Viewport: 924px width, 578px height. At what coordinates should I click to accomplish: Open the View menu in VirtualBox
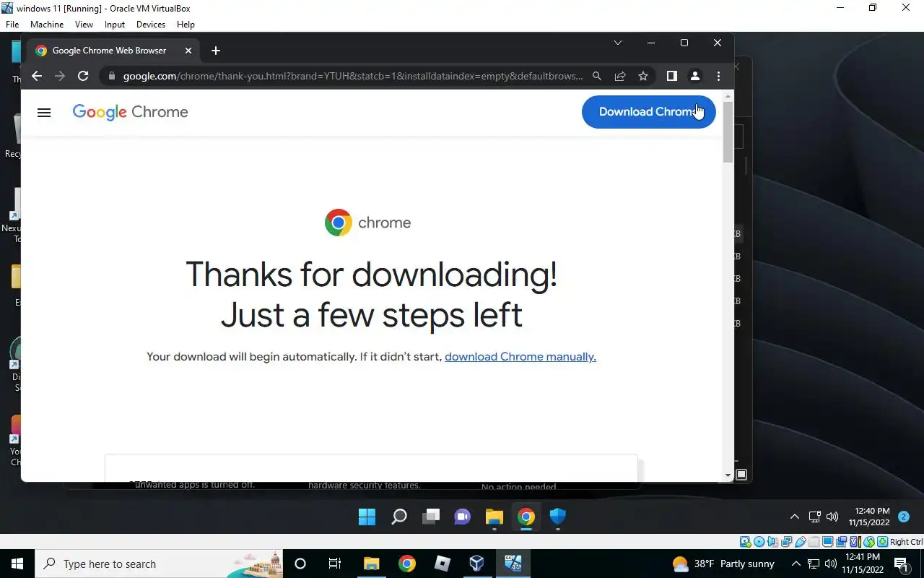pos(84,25)
